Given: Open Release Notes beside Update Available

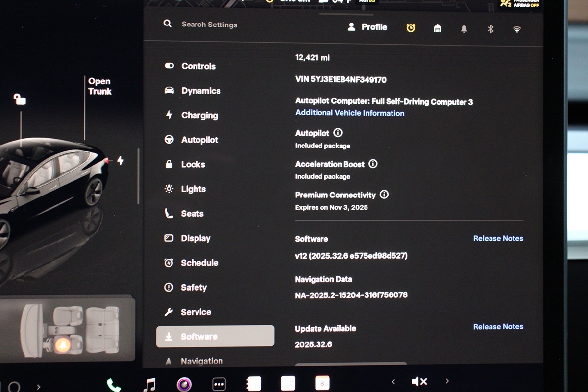Looking at the screenshot, I should tap(498, 326).
